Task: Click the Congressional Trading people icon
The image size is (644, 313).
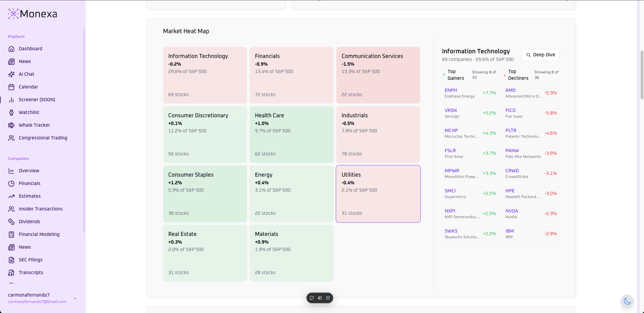Action: pos(11,138)
